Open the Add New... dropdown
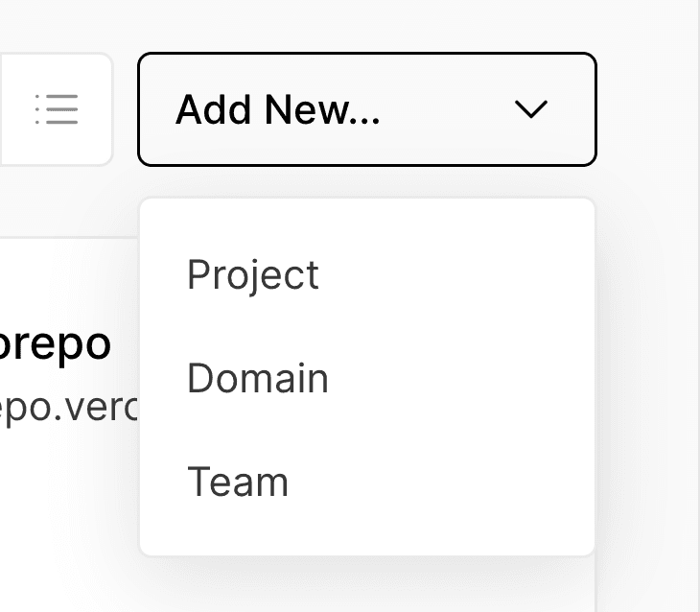Image resolution: width=700 pixels, height=612 pixels. click(366, 109)
